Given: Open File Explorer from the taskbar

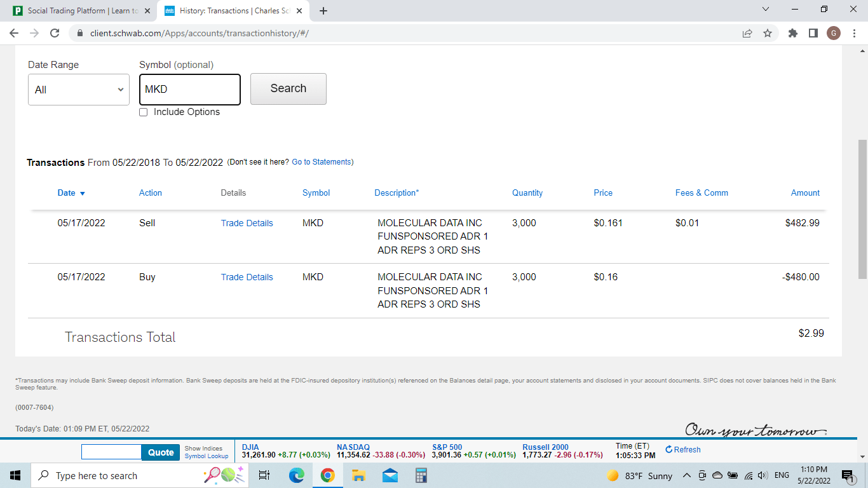Looking at the screenshot, I should (358, 475).
